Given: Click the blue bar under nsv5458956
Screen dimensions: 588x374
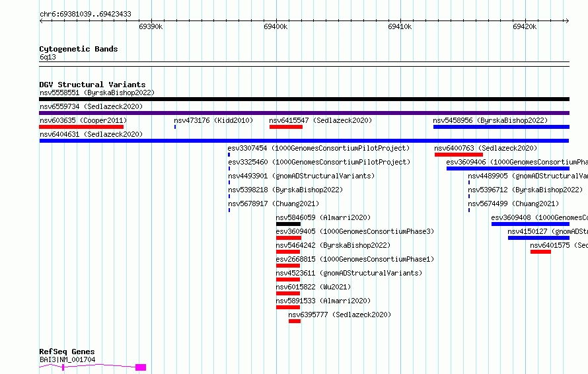Looking at the screenshot, I should [x=501, y=127].
